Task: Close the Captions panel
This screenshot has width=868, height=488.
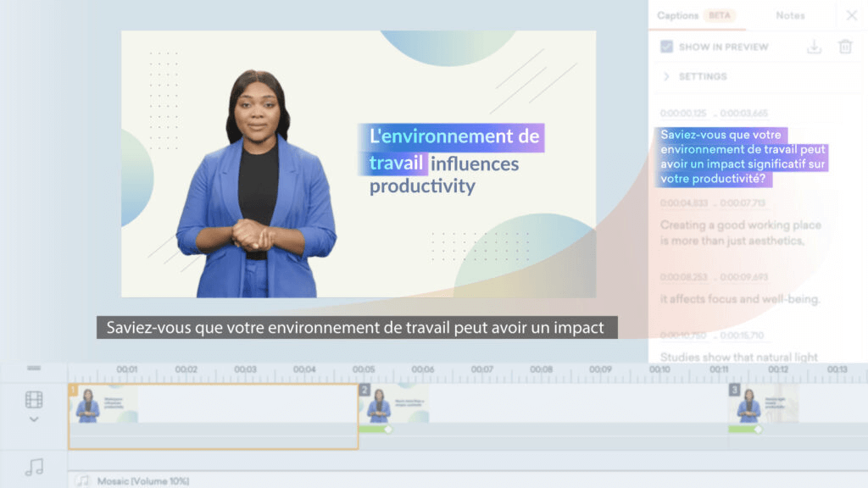Action: 852,14
